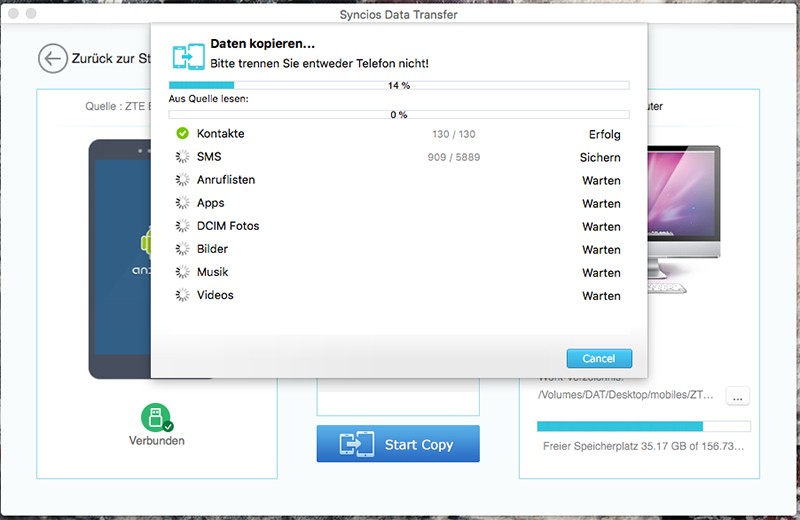The image size is (800, 520).
Task: Click the spinner icon next to DCIM Fotos
Action: (182, 226)
